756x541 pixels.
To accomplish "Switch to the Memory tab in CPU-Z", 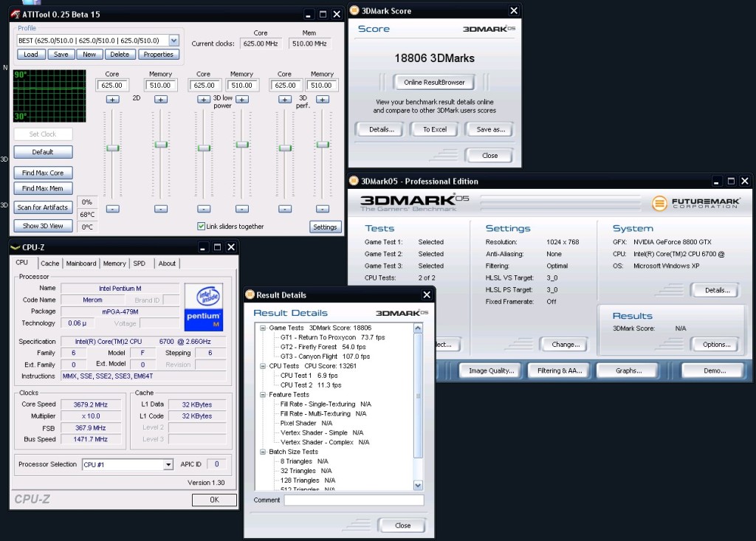I will pos(114,263).
